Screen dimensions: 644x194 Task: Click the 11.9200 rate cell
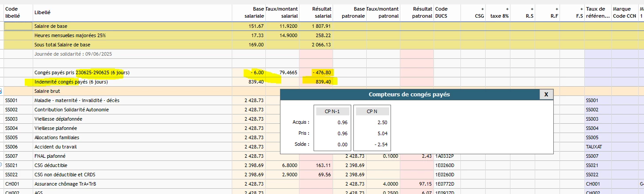(282, 26)
